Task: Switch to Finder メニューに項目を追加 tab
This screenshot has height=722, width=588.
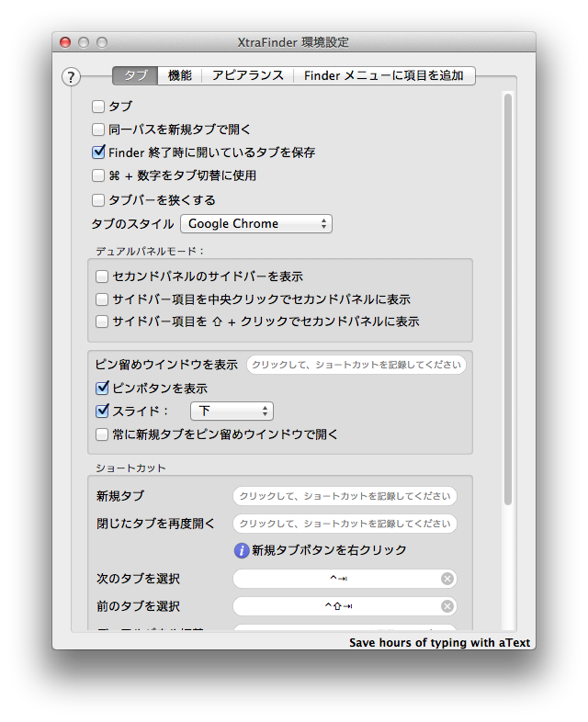Action: point(384,76)
